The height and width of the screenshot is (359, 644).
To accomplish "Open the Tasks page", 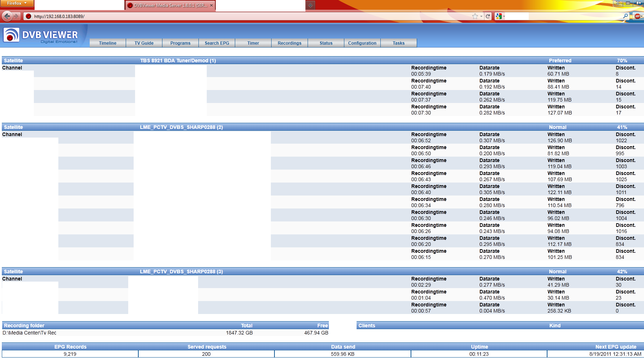I will tap(399, 43).
